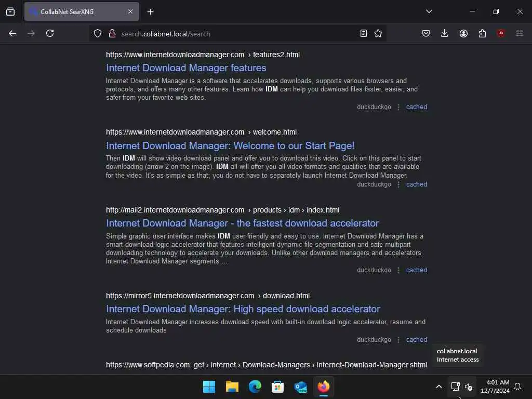Focus the address bar URL field
Image resolution: width=532 pixels, height=399 pixels.
(x=237, y=34)
